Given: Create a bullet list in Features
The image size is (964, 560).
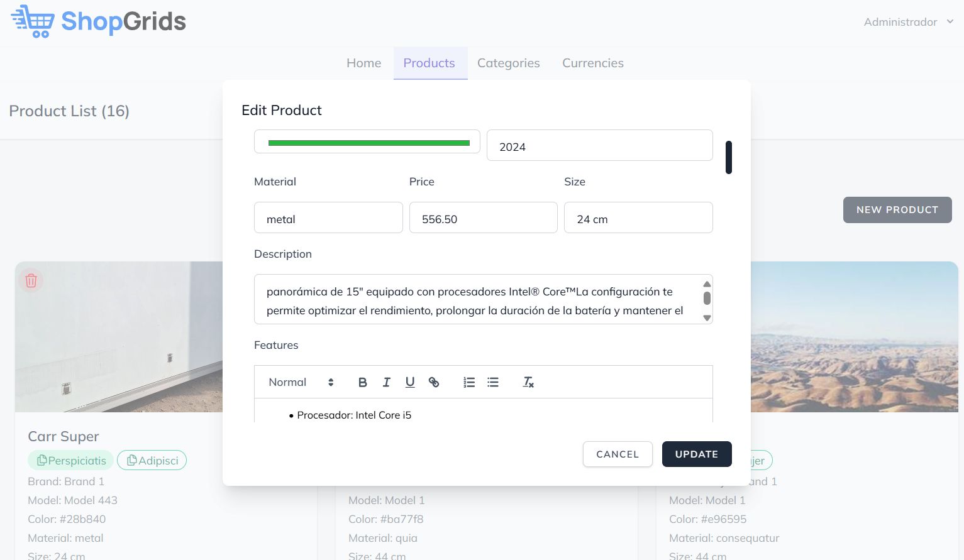Looking at the screenshot, I should (x=493, y=382).
